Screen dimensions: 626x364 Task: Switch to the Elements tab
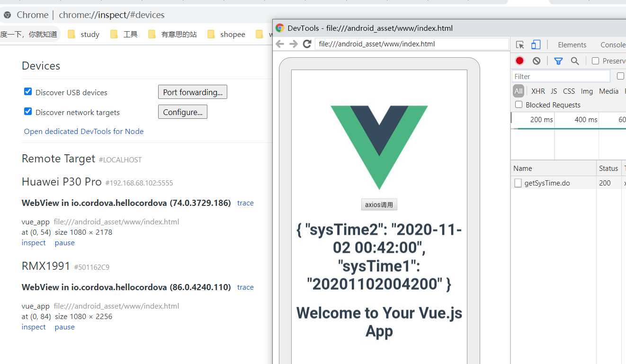click(x=572, y=45)
